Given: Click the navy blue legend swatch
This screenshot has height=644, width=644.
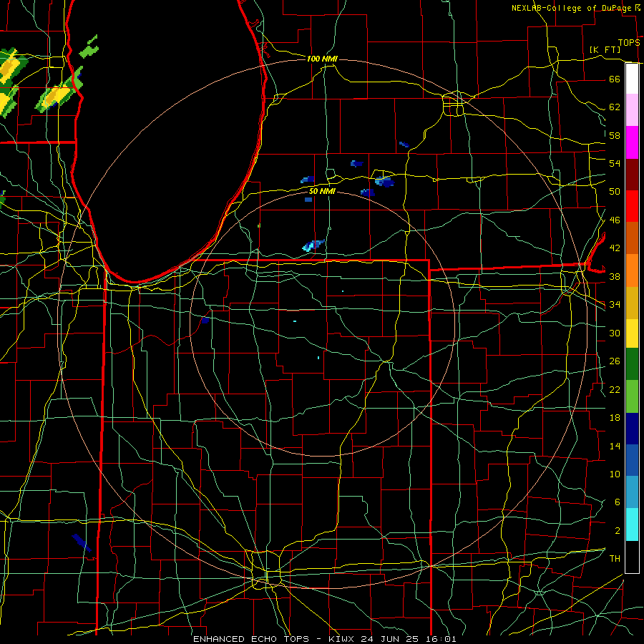Looking at the screenshot, I should 632,429.
